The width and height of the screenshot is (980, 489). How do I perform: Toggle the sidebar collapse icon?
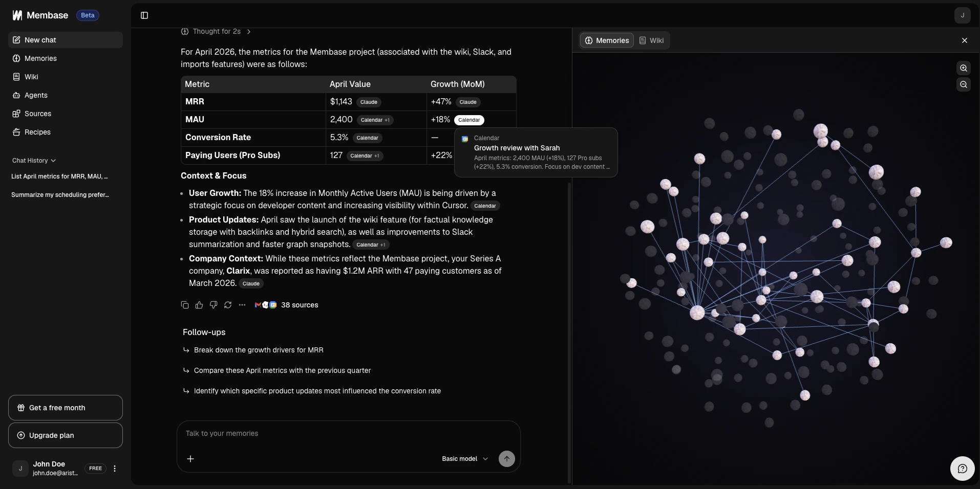coord(144,15)
